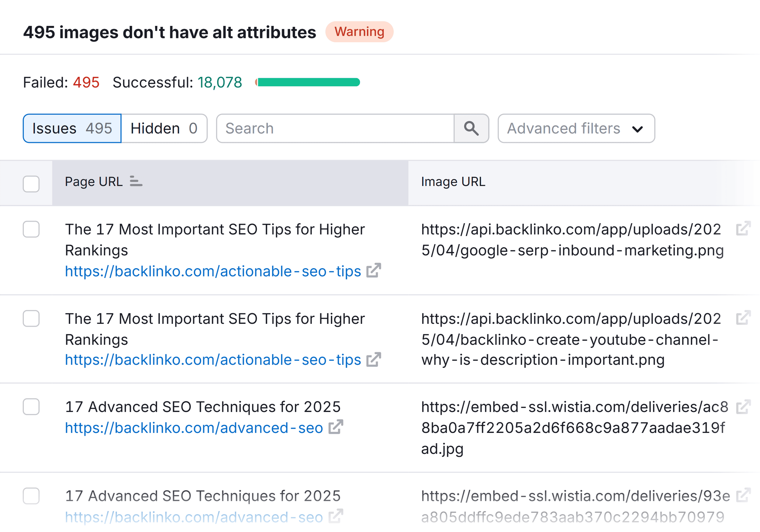The height and width of the screenshot is (532, 760).
Task: Expand the Advanced filters dropdown
Action: pyautogui.click(x=576, y=129)
